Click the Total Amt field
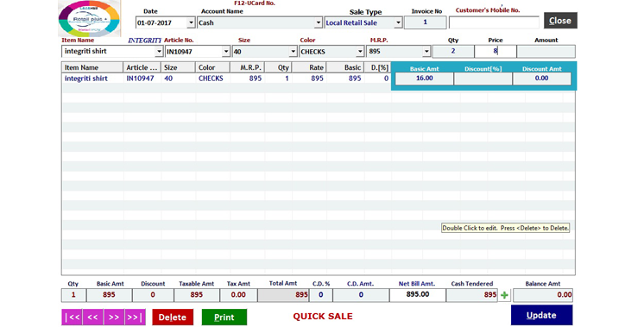644x327 pixels. [283, 294]
